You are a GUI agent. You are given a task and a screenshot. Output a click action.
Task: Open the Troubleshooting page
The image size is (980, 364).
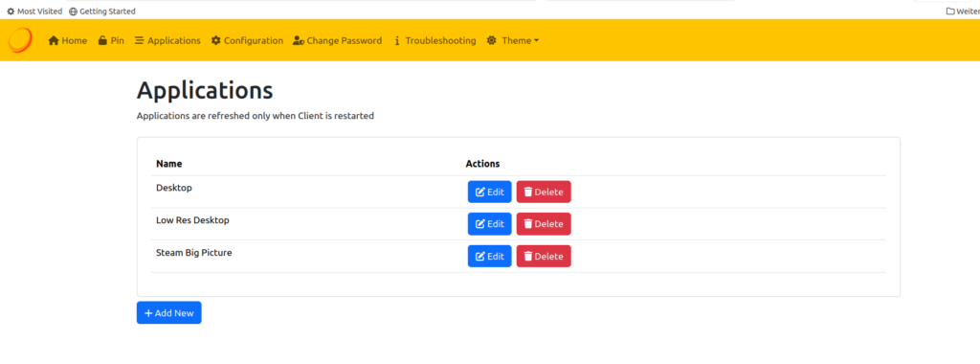[434, 40]
